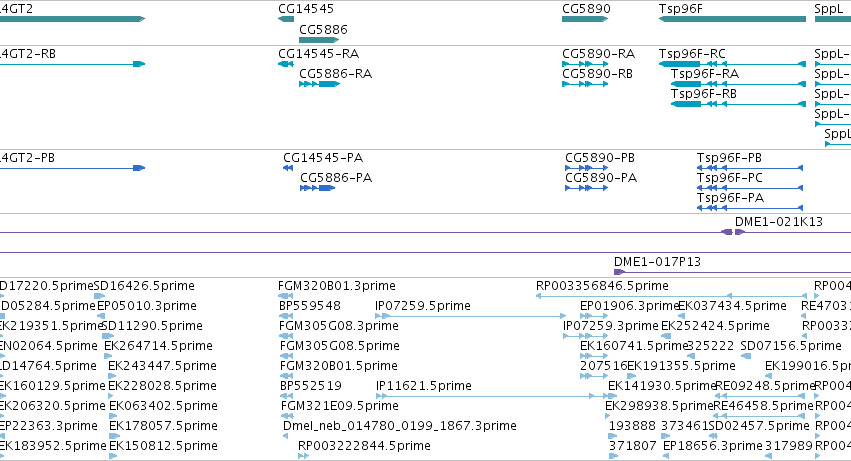Select EST label RP003356846.5prime
Screen dimensions: 851x461
602,286
